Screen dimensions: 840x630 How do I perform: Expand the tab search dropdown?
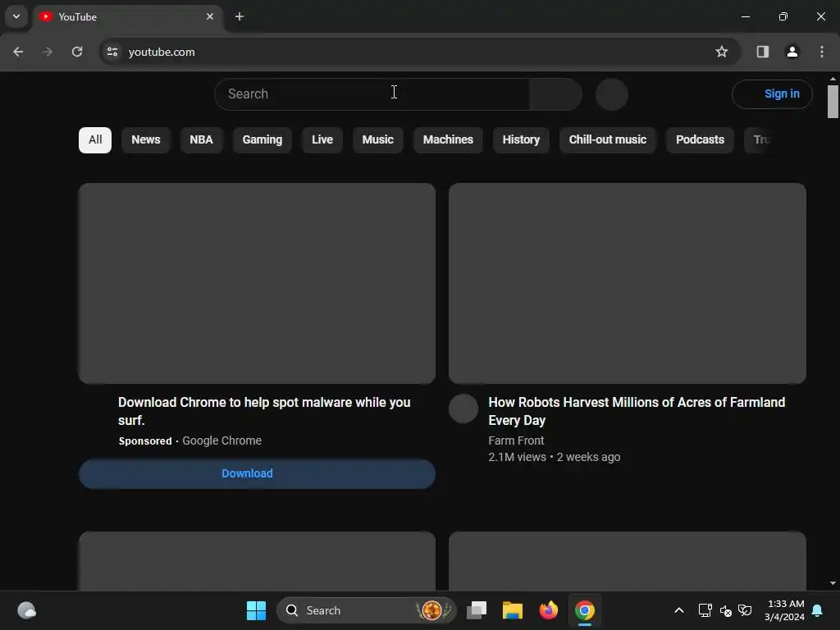pos(16,16)
